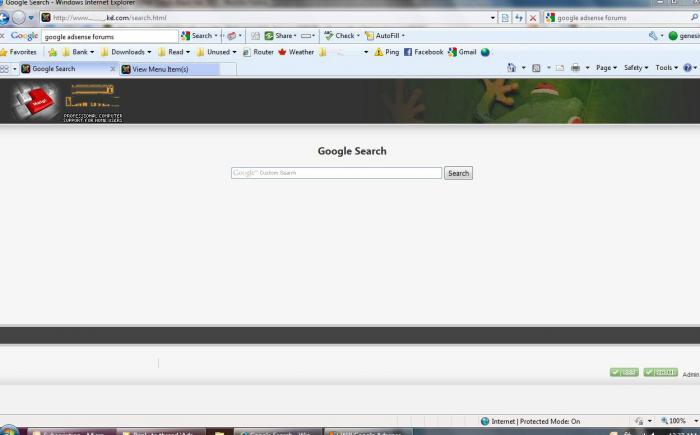Open the Gmail favorite link
The image size is (700, 435).
(x=462, y=52)
